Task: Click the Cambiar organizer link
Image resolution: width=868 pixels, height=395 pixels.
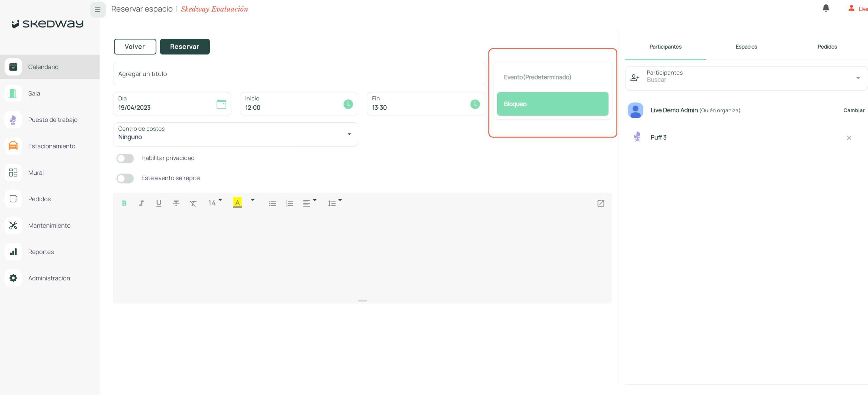Action: [x=854, y=110]
